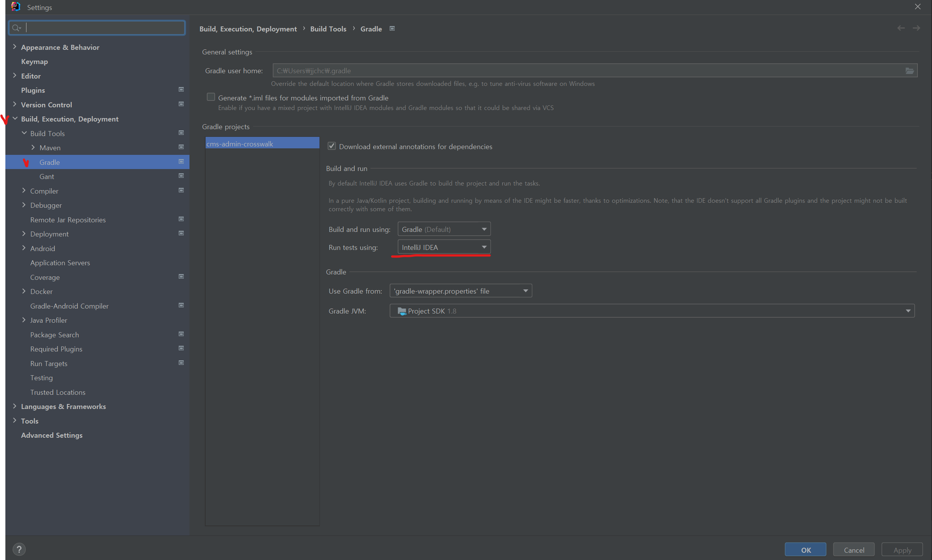Image resolution: width=932 pixels, height=560 pixels.
Task: Open the Run tests using dropdown
Action: coord(444,247)
